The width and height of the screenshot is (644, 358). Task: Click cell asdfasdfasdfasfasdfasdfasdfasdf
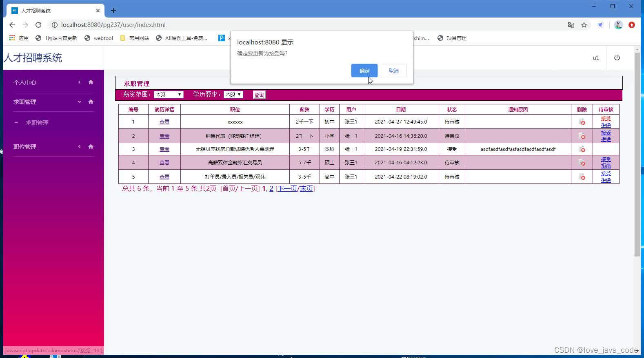pyautogui.click(x=518, y=149)
